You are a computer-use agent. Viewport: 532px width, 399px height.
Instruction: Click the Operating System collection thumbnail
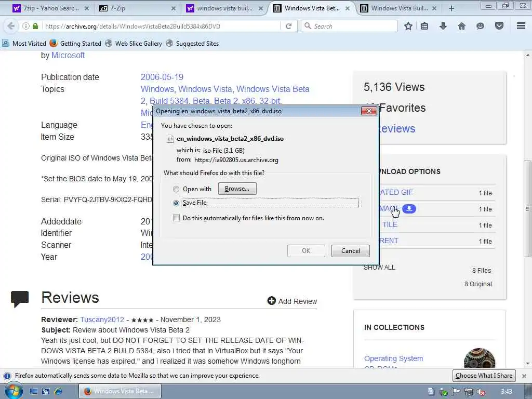tap(479, 359)
